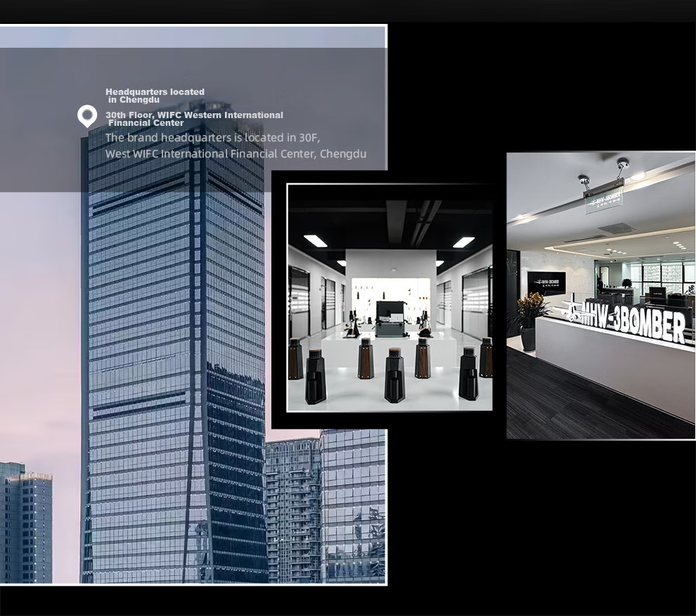Viewport: 696px width, 616px height.
Task: Click the "Headquarters located in Chengdu" heading
Action: pyautogui.click(x=155, y=96)
